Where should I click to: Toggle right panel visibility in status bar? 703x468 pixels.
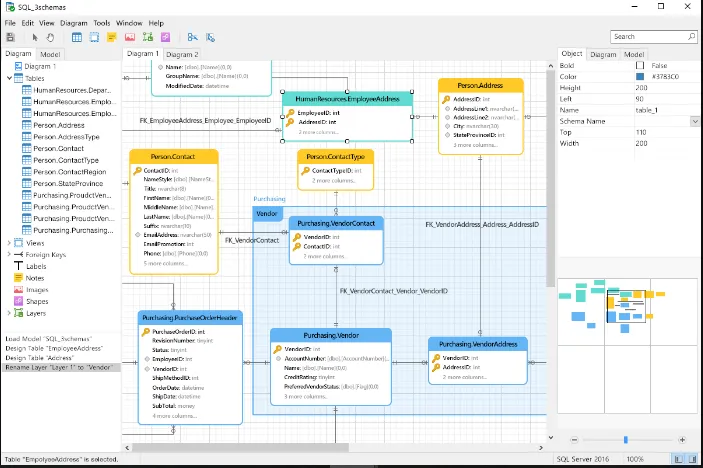(692, 459)
